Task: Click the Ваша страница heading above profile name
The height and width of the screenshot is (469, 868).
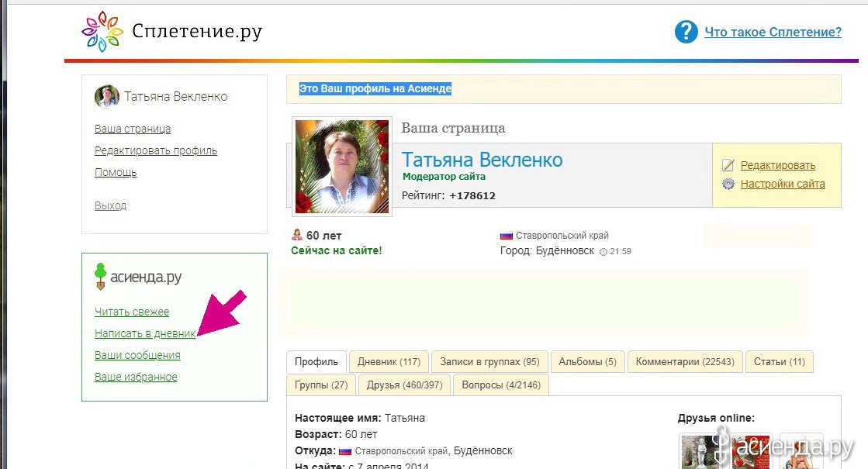Action: [x=453, y=129]
